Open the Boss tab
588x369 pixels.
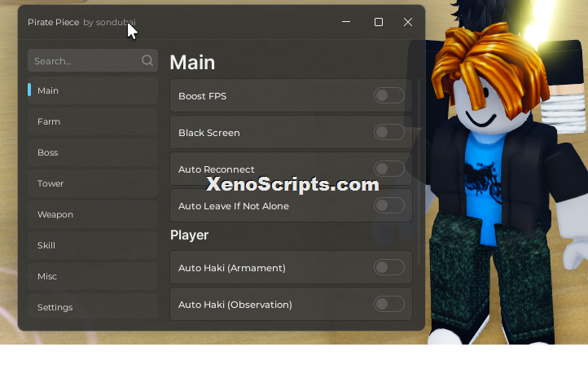pos(93,152)
